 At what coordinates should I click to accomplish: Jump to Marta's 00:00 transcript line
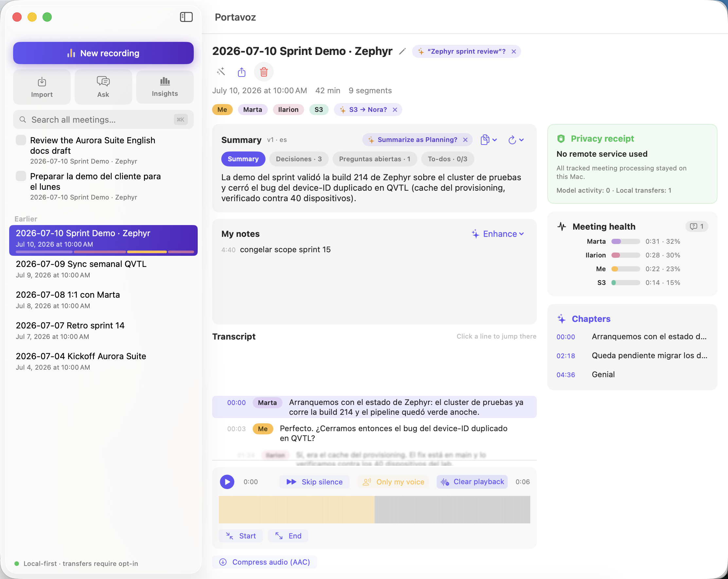coord(374,407)
